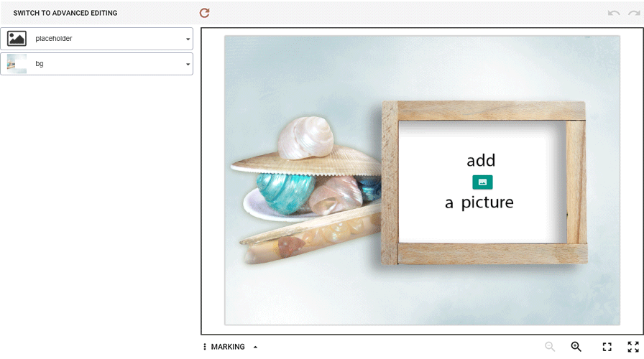Expand the placeholder dropdown arrow
This screenshot has height=359, width=644.
point(188,39)
